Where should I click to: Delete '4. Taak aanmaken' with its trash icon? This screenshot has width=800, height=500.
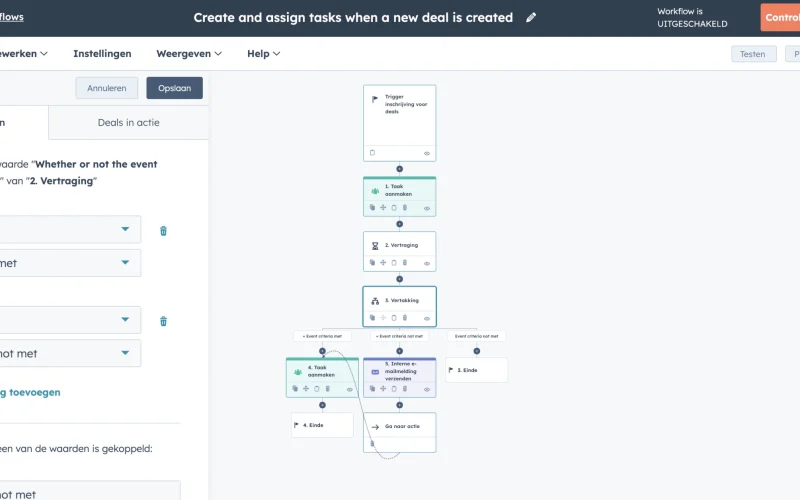[x=328, y=389]
